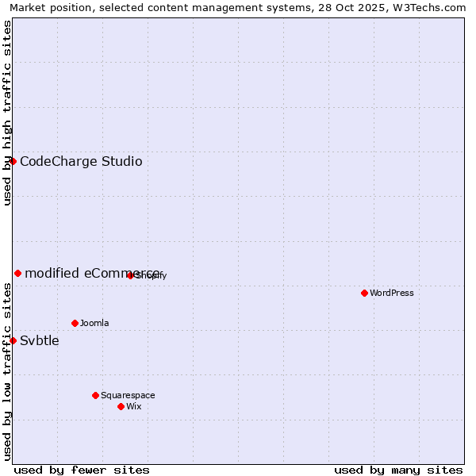Open the WordPress label text

[392, 293]
